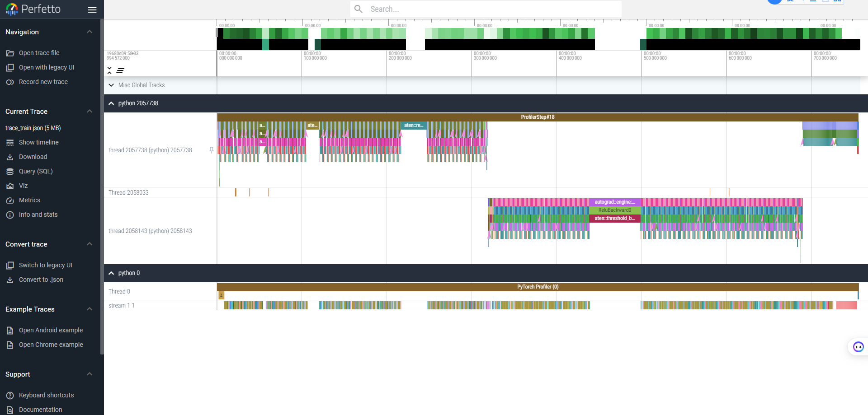Image resolution: width=868 pixels, height=415 pixels.
Task: Click the floating assistant bubble icon
Action: (x=858, y=347)
